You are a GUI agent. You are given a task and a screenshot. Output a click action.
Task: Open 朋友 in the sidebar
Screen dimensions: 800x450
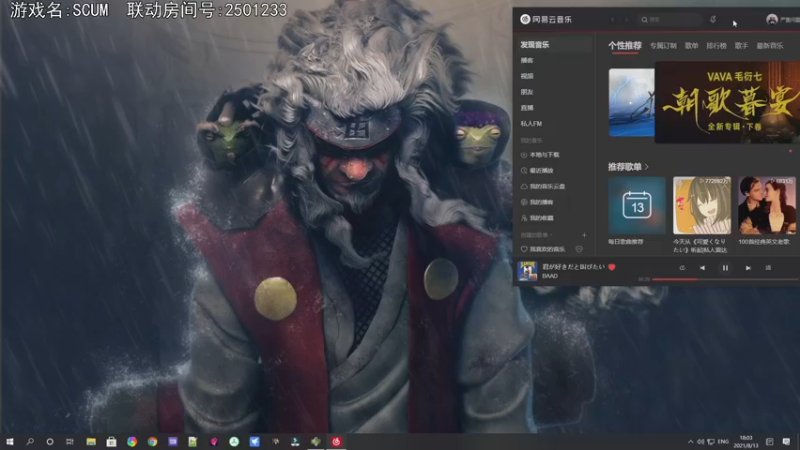527,92
